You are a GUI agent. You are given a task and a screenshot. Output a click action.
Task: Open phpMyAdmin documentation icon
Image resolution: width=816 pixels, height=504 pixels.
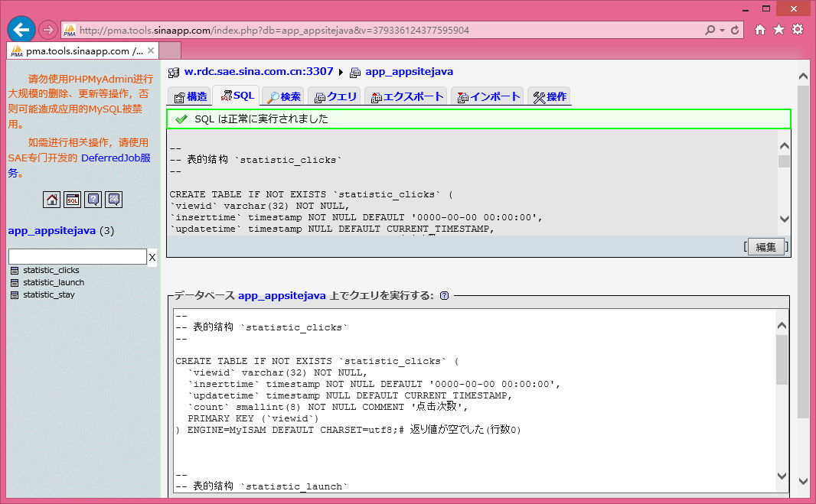[93, 200]
